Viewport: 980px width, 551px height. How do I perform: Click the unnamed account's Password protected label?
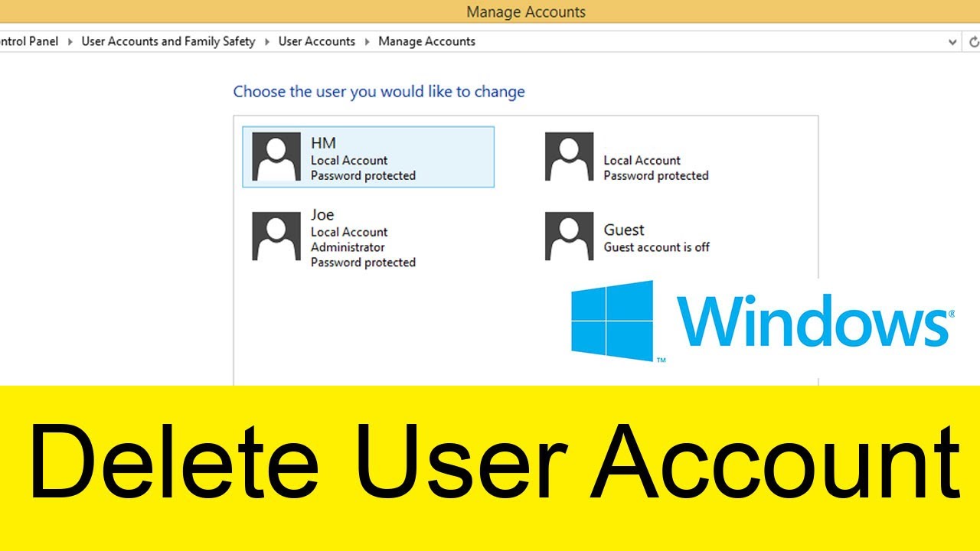[x=656, y=176]
